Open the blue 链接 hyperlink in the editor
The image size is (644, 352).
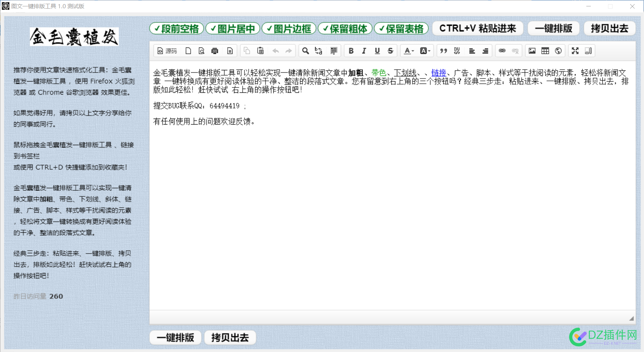point(438,73)
